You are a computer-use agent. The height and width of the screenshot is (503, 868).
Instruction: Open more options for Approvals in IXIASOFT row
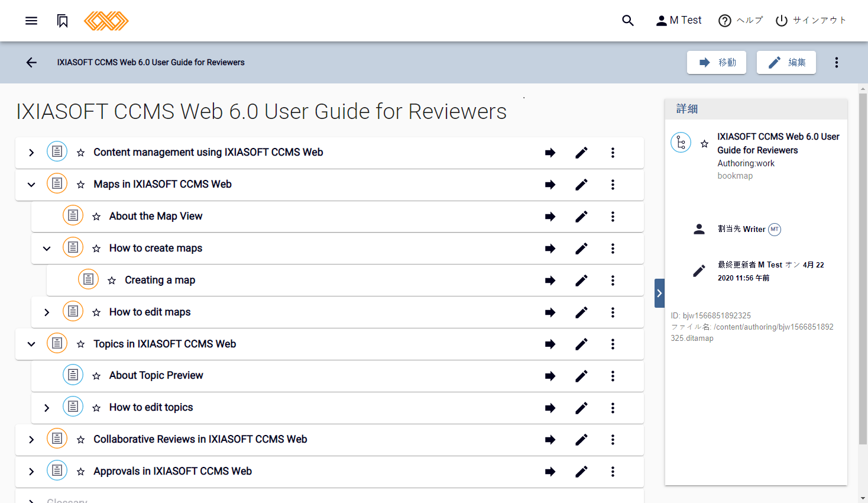[x=613, y=472]
